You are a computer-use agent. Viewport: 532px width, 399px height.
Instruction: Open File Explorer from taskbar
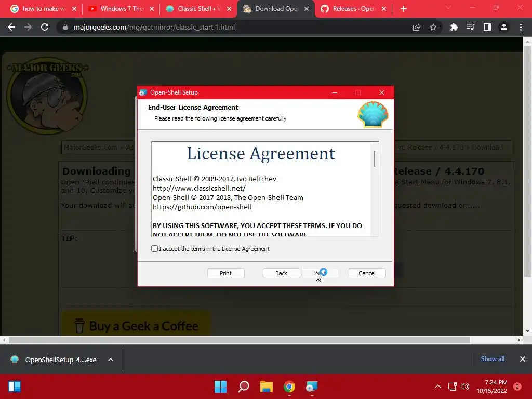click(267, 387)
